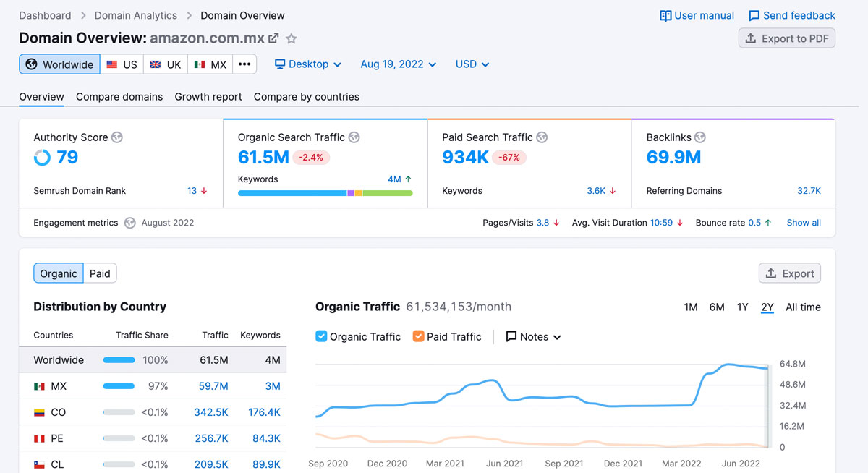
Task: Go to Domain Analytics breadcrumb
Action: click(136, 15)
